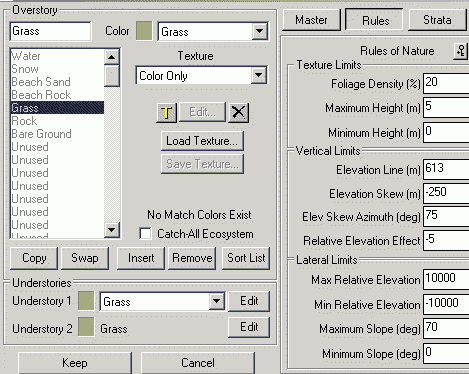Viewport: 469px width, 374px height.
Task: Click the Swap button
Action: coord(85,258)
